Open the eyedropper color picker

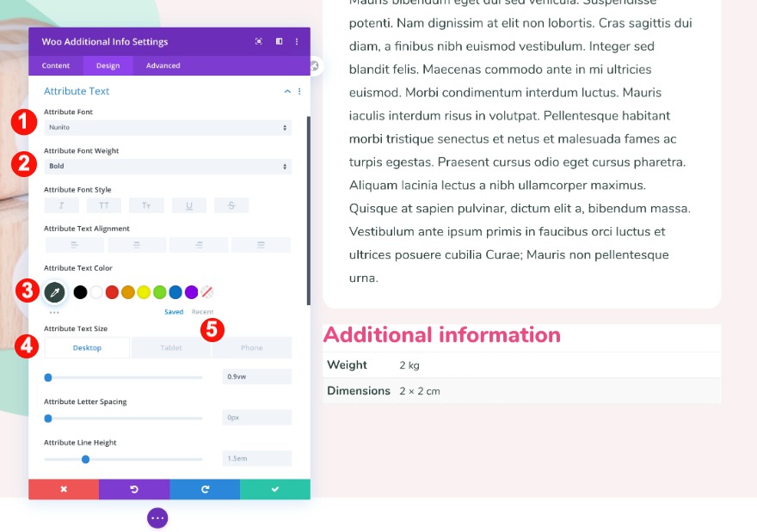click(54, 292)
